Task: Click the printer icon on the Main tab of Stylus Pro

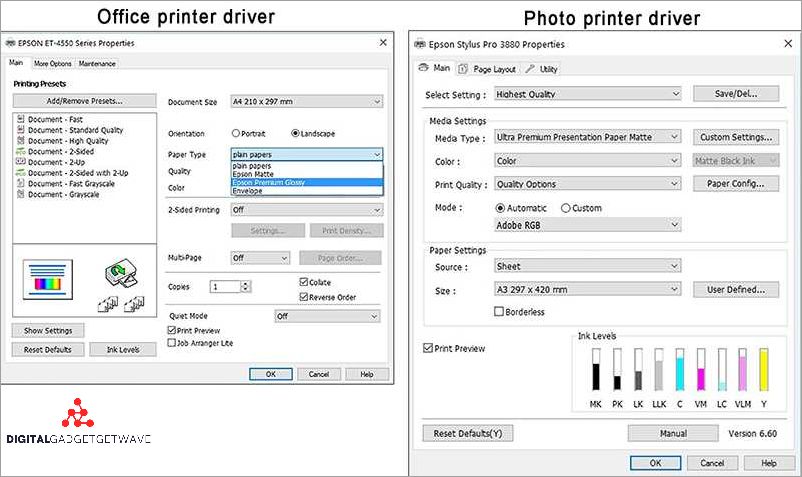Action: point(423,67)
